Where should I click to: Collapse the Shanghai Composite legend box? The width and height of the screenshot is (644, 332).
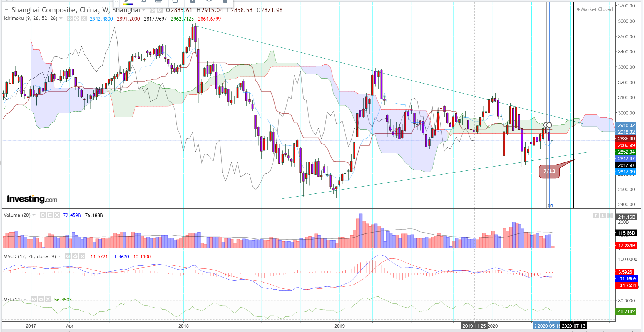pyautogui.click(x=6, y=10)
